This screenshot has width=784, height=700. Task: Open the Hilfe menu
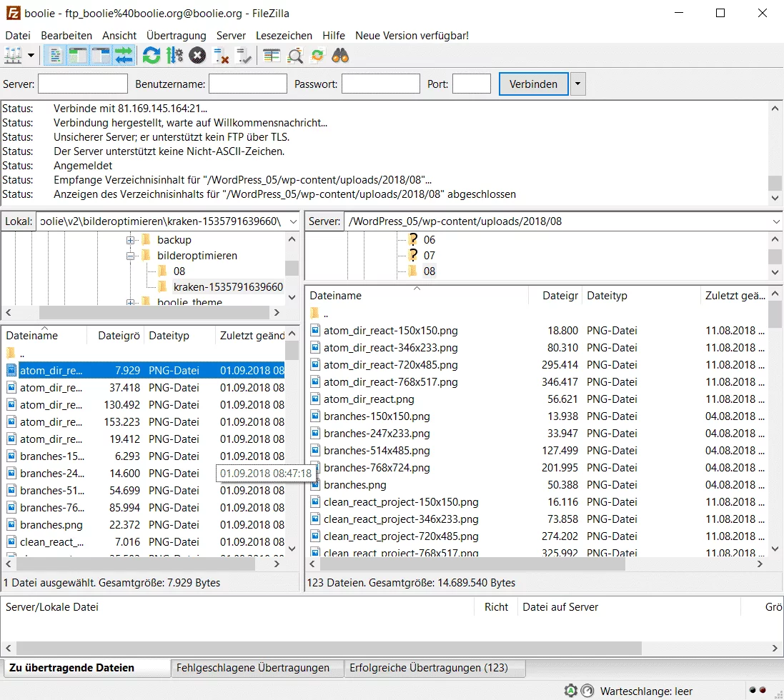point(334,36)
